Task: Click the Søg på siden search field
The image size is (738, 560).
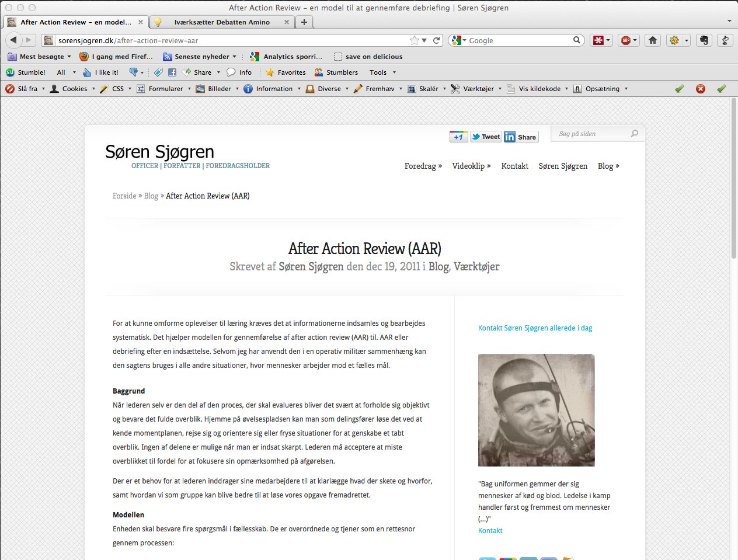Action: [x=591, y=134]
